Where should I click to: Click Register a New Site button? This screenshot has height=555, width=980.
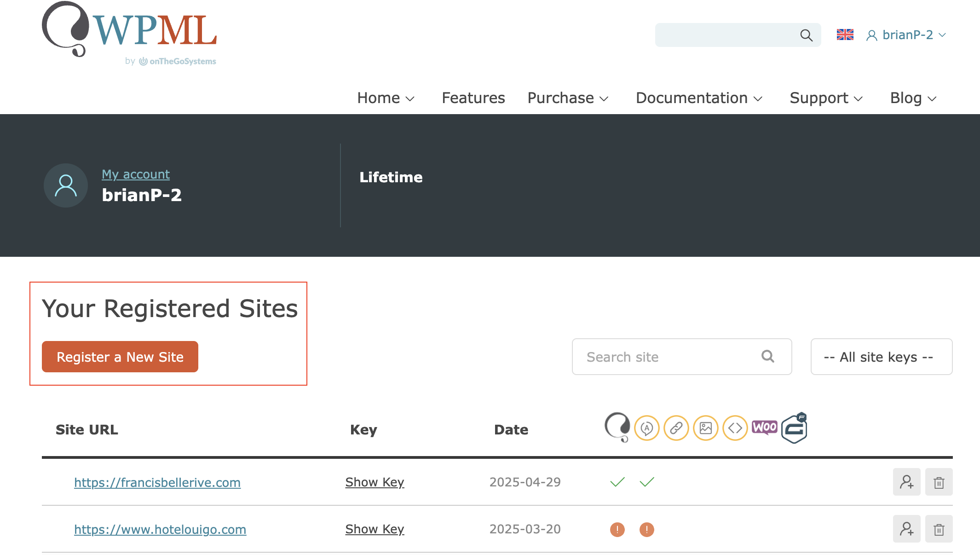tap(120, 357)
